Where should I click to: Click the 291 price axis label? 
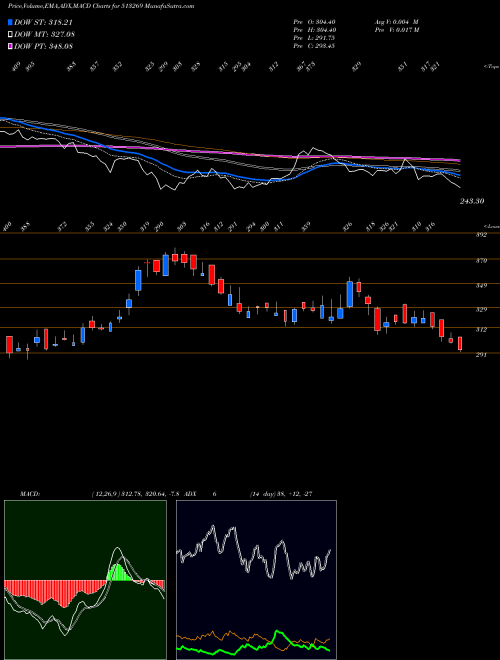pyautogui.click(x=481, y=355)
